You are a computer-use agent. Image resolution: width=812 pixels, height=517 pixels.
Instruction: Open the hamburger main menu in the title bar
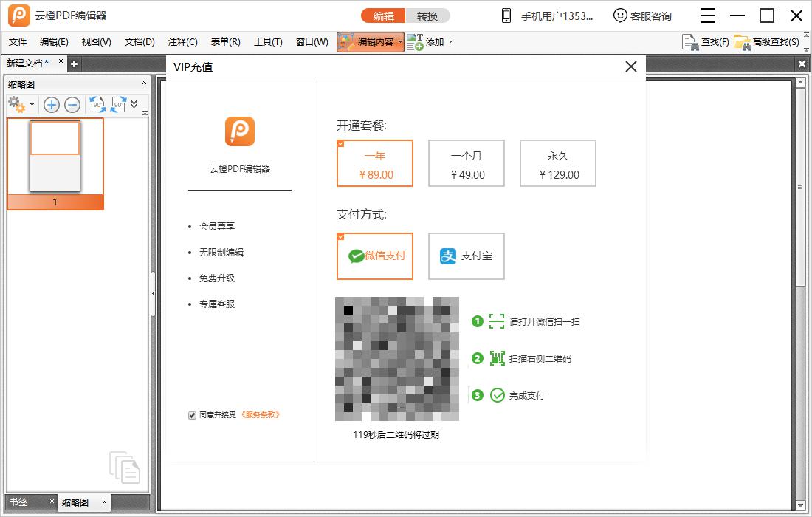(x=707, y=16)
